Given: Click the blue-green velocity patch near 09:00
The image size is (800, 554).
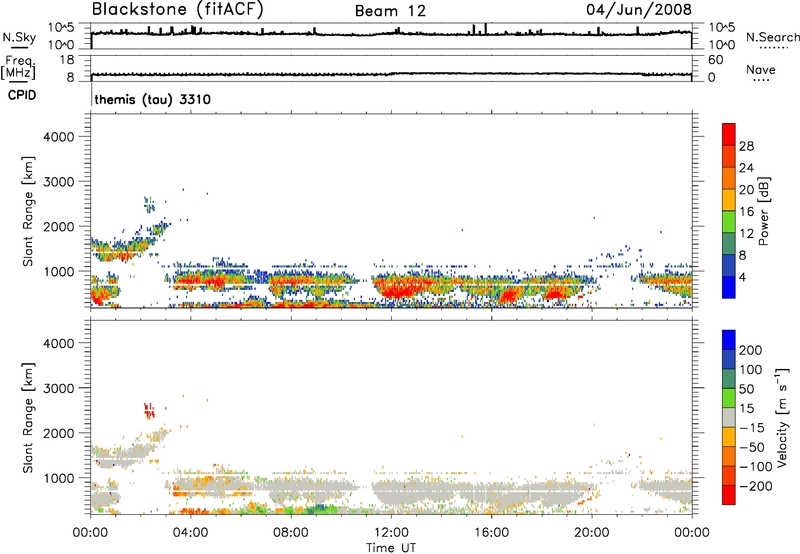Looking at the screenshot, I should pyautogui.click(x=320, y=508).
